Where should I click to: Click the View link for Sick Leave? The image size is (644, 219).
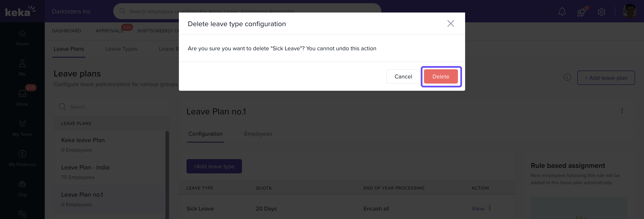coord(478,208)
